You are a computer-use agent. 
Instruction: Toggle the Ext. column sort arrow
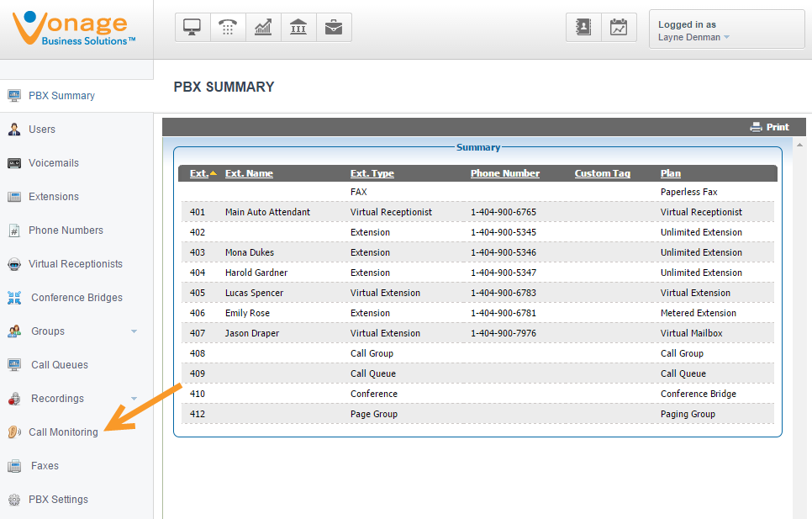click(213, 173)
